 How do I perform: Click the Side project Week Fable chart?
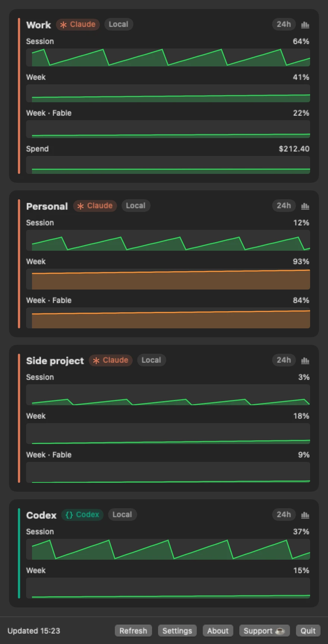[168, 472]
